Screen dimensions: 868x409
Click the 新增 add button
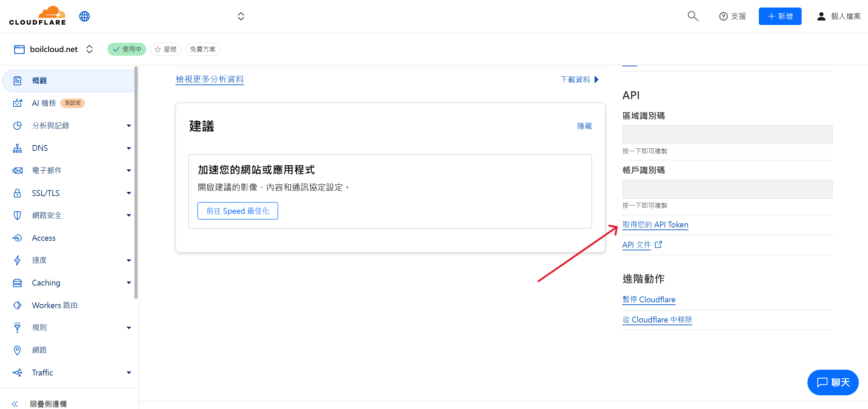[x=780, y=16]
